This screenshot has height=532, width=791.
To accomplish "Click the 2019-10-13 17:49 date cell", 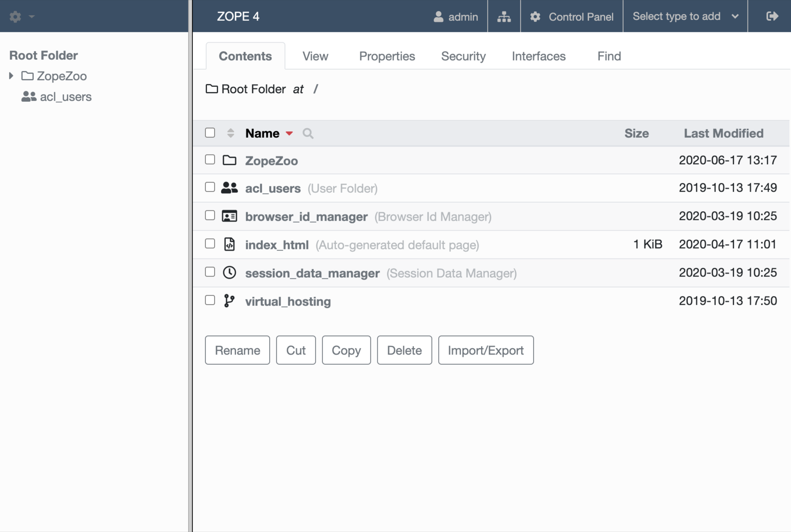I will (728, 187).
